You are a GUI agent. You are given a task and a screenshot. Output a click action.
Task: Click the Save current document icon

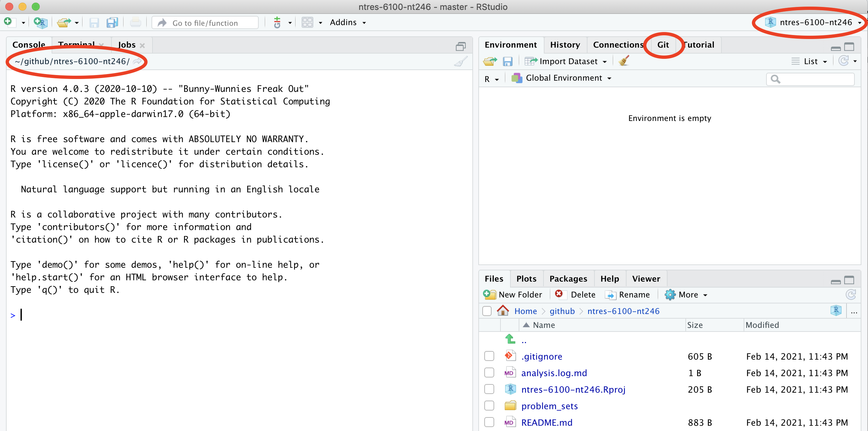[x=94, y=22]
